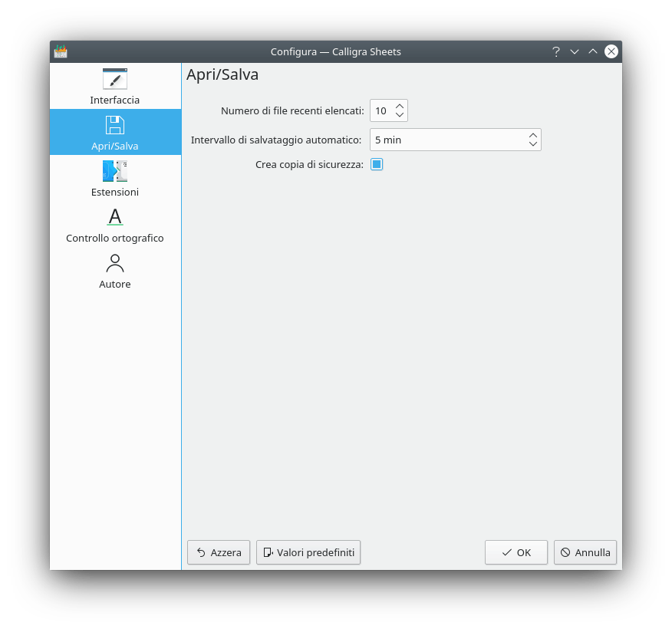Open the Estensioni plugin icon
672x629 pixels.
tap(115, 171)
